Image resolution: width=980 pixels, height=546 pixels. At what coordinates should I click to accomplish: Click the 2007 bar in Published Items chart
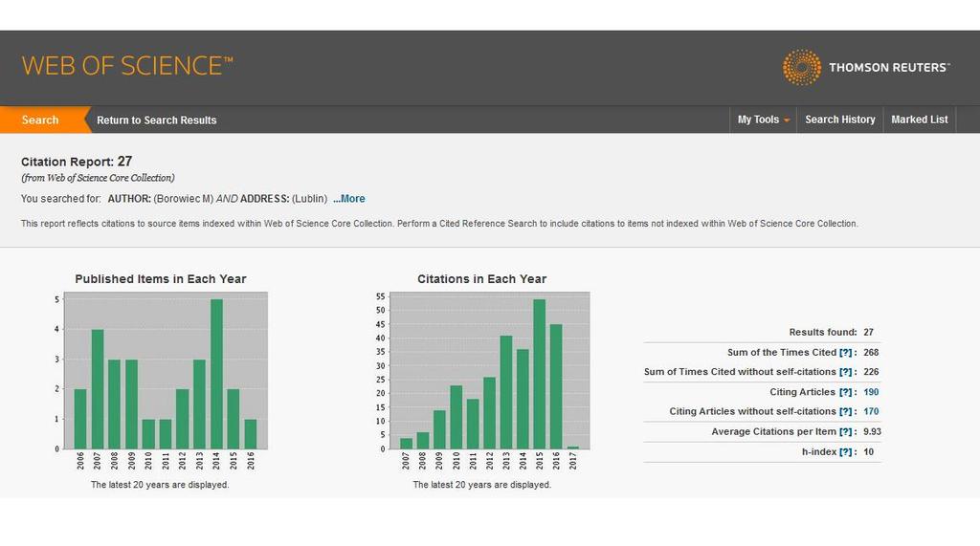click(98, 389)
